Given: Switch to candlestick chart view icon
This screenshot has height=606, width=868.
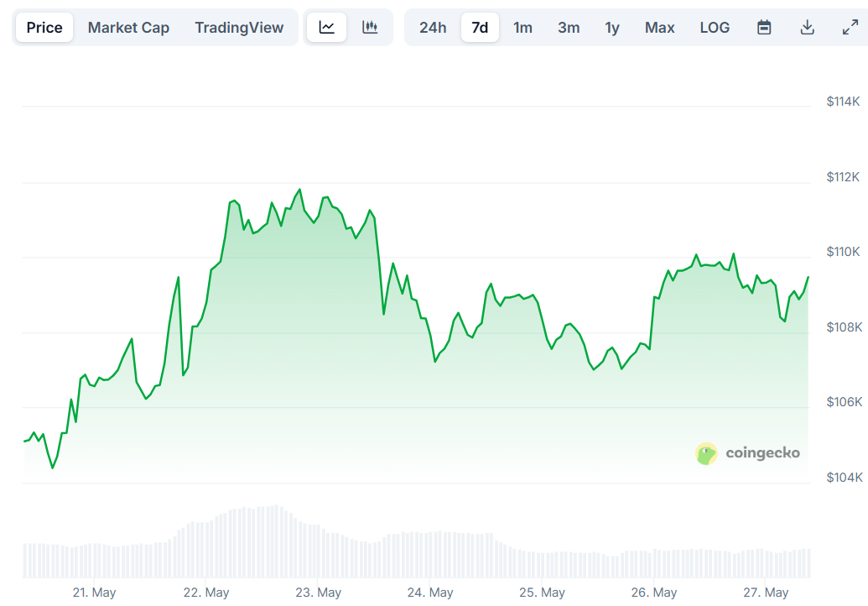Looking at the screenshot, I should point(370,27).
